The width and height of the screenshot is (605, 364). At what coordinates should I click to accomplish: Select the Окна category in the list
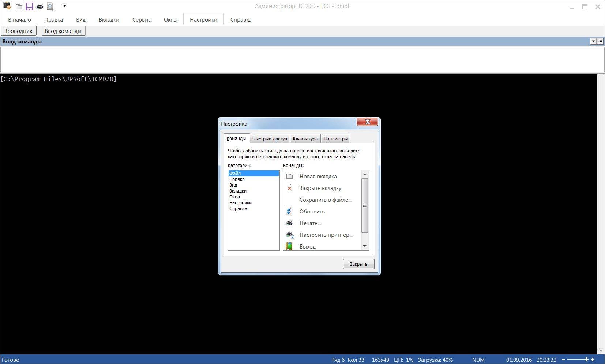(x=253, y=197)
